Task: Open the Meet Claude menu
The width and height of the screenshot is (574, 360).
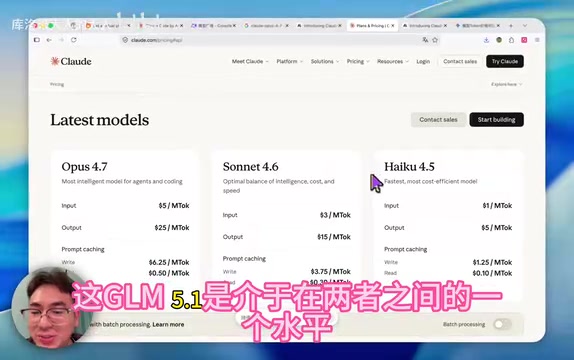Action: pyautogui.click(x=250, y=62)
